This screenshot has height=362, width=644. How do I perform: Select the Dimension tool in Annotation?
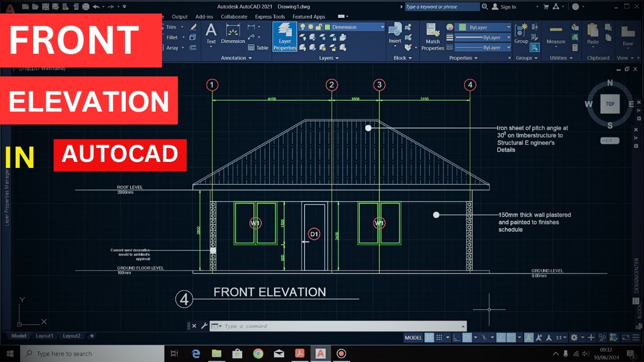click(x=233, y=34)
